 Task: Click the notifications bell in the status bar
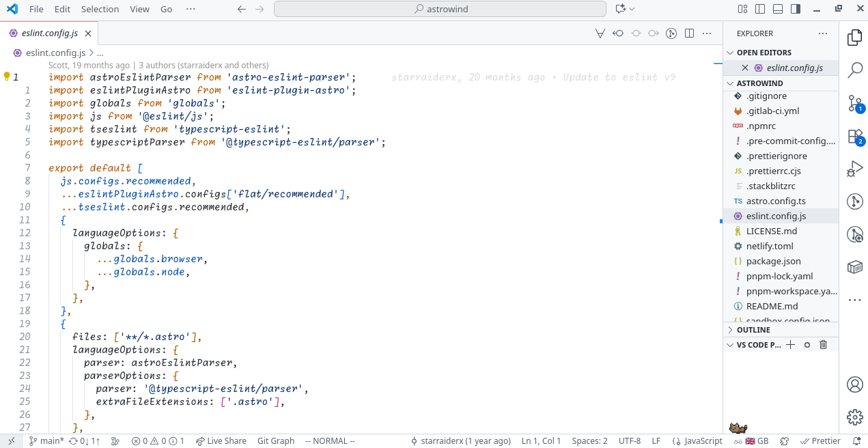click(x=857, y=441)
